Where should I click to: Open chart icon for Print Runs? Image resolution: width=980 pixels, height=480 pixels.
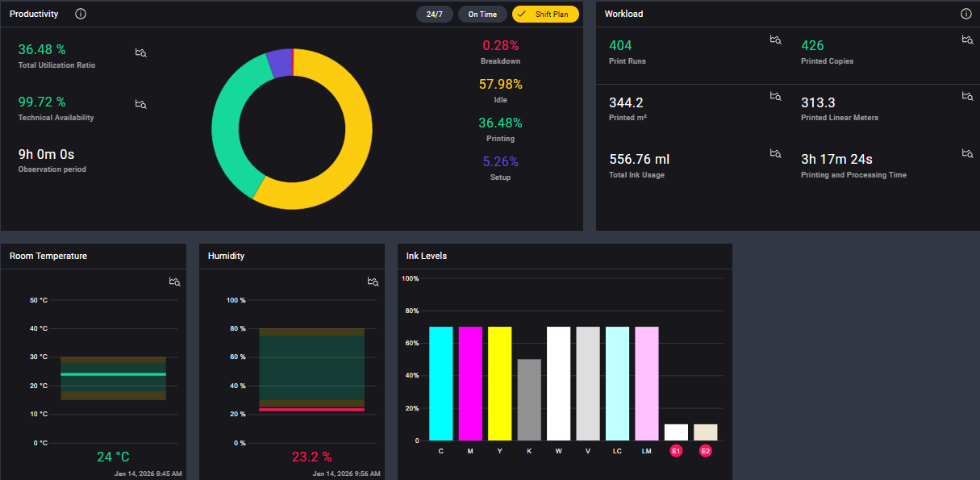[775, 40]
